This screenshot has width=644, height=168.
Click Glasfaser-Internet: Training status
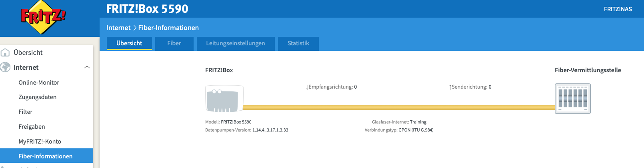tap(399, 122)
